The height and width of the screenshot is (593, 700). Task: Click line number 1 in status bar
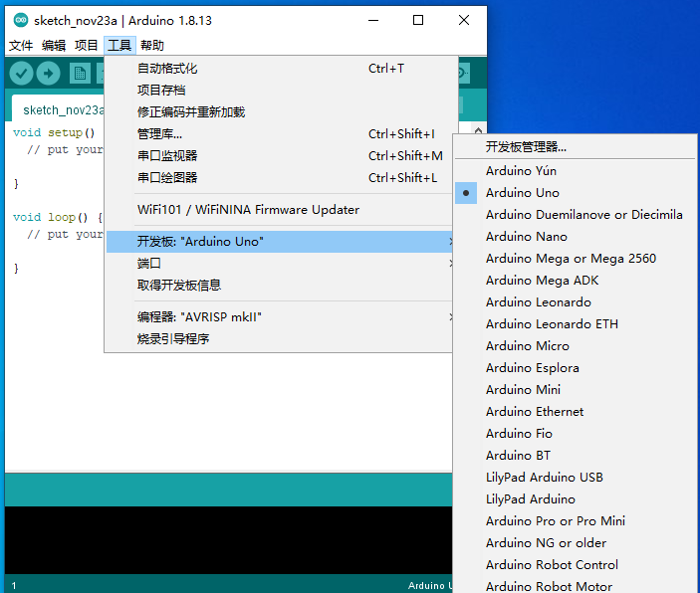(x=14, y=585)
